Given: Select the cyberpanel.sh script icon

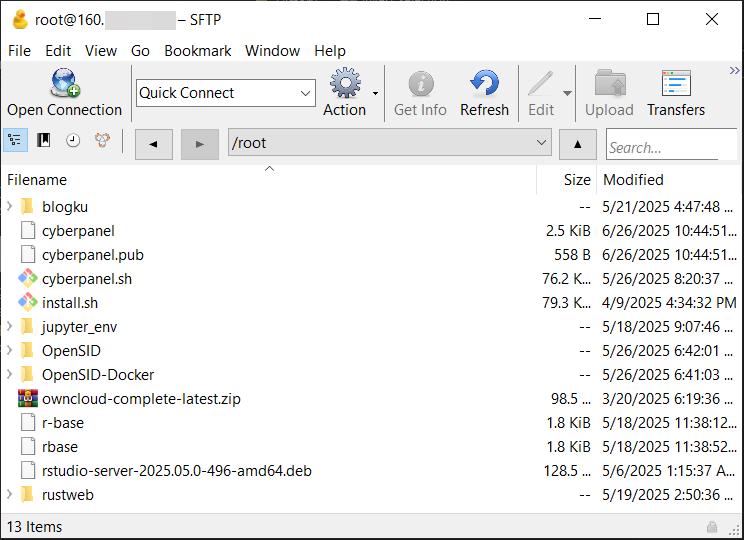Looking at the screenshot, I should click(x=28, y=279).
